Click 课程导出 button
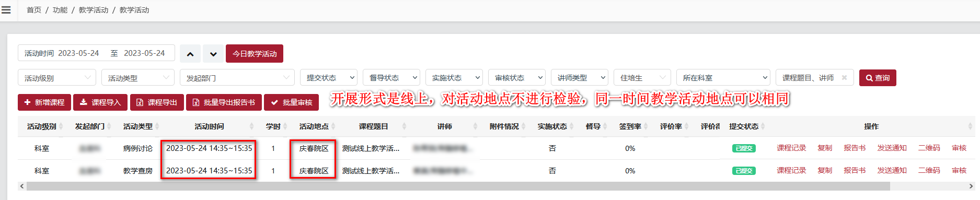The image size is (980, 200). tap(157, 102)
